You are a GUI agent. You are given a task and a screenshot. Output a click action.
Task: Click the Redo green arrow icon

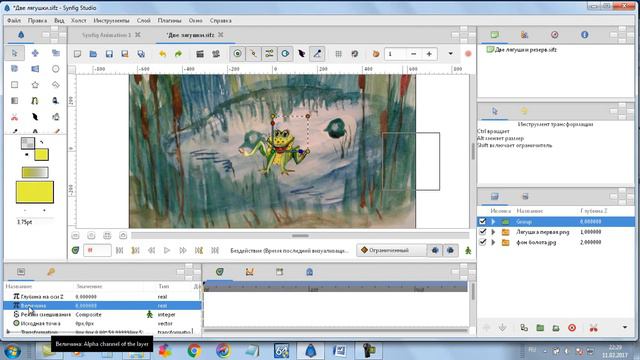point(178,54)
